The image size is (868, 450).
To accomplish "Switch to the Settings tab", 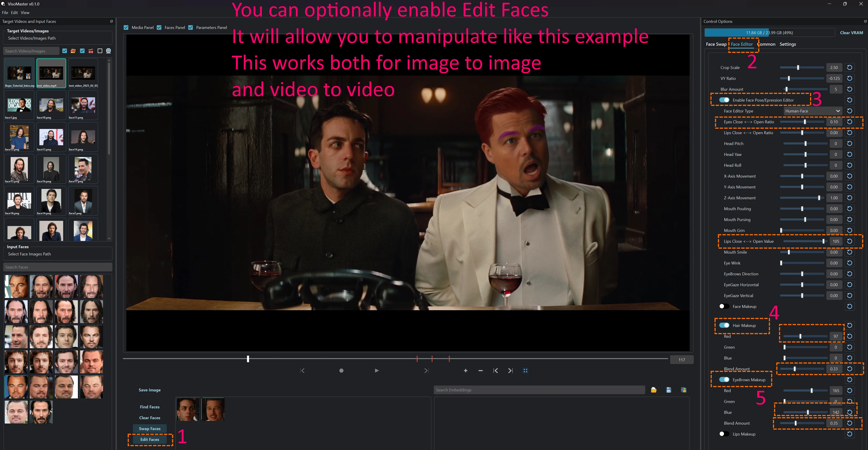I will point(787,44).
